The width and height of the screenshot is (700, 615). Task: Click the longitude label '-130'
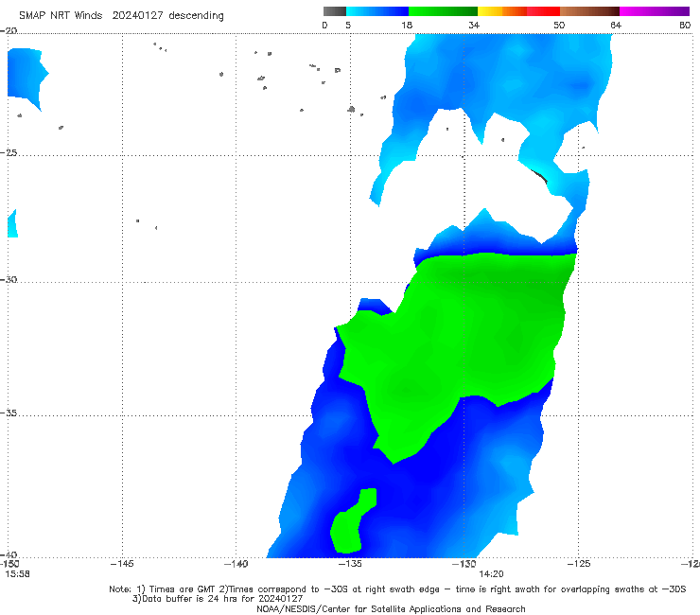[464, 564]
